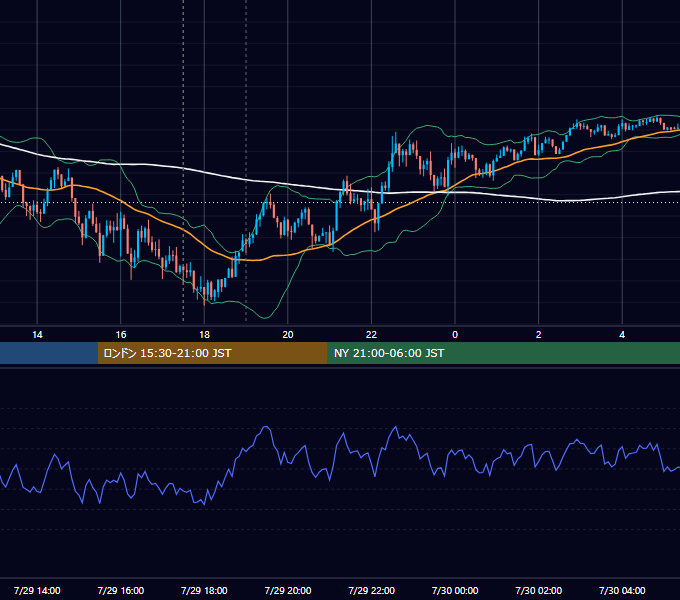Click the 7/30 02:00 time label
The image size is (680, 600).
[539, 590]
